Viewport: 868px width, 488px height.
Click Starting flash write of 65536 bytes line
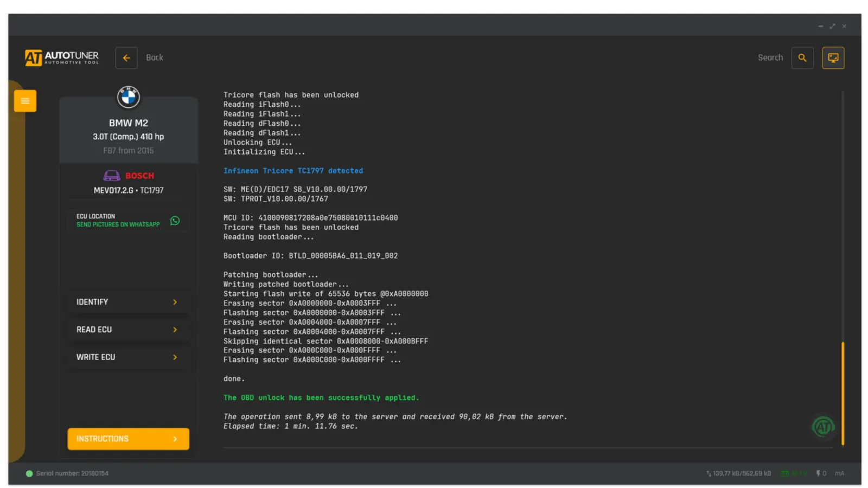[326, 294]
